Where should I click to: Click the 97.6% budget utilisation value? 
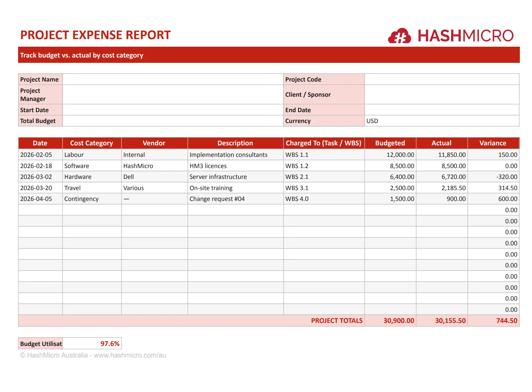110,344
